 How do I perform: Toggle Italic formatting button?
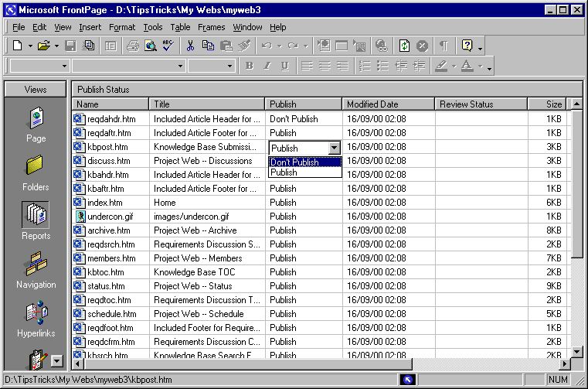pos(267,66)
